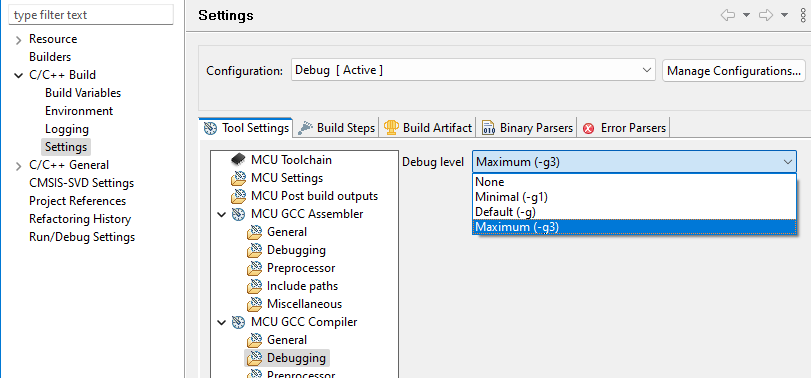The image size is (811, 378).
Task: Switch to the Error Parsers tab
Action: (x=624, y=128)
